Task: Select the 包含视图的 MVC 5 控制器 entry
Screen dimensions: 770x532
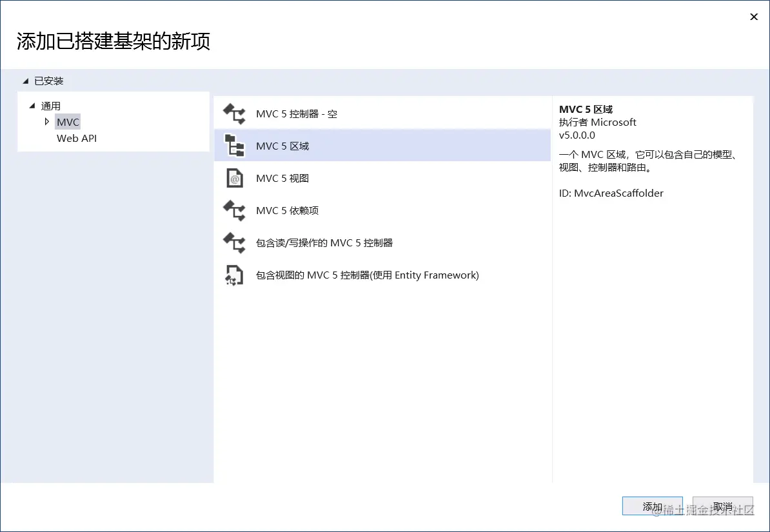Action: pos(366,275)
